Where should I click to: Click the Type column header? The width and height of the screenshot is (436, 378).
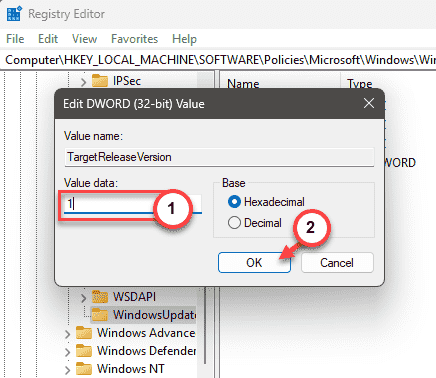point(359,83)
